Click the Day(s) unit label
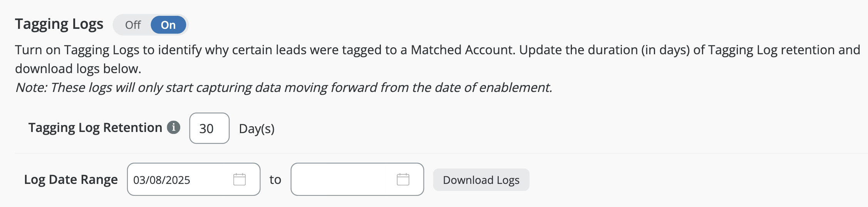The image size is (868, 207). coord(256,129)
